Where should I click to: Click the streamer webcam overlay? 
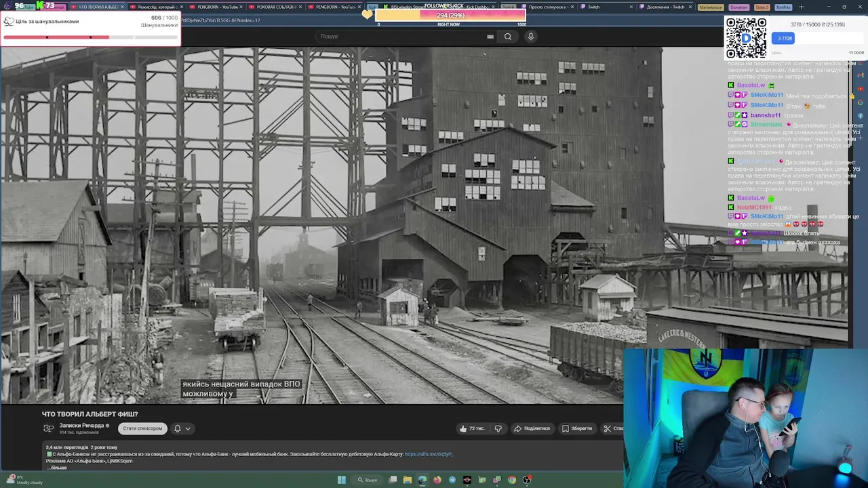pos(745,418)
